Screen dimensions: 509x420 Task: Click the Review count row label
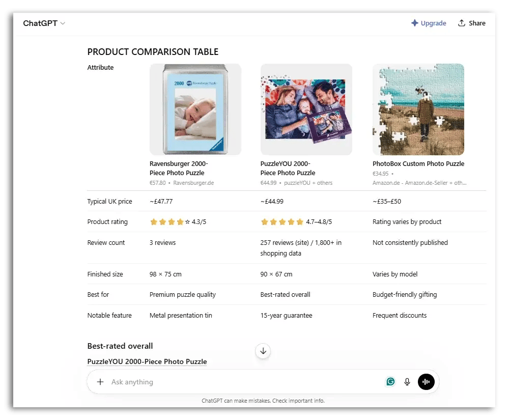(106, 242)
